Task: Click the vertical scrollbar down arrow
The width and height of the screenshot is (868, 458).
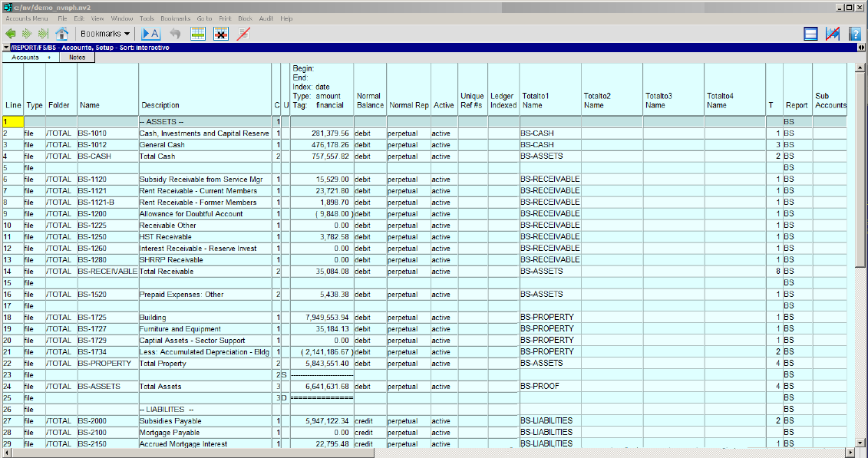Action: coord(861,443)
